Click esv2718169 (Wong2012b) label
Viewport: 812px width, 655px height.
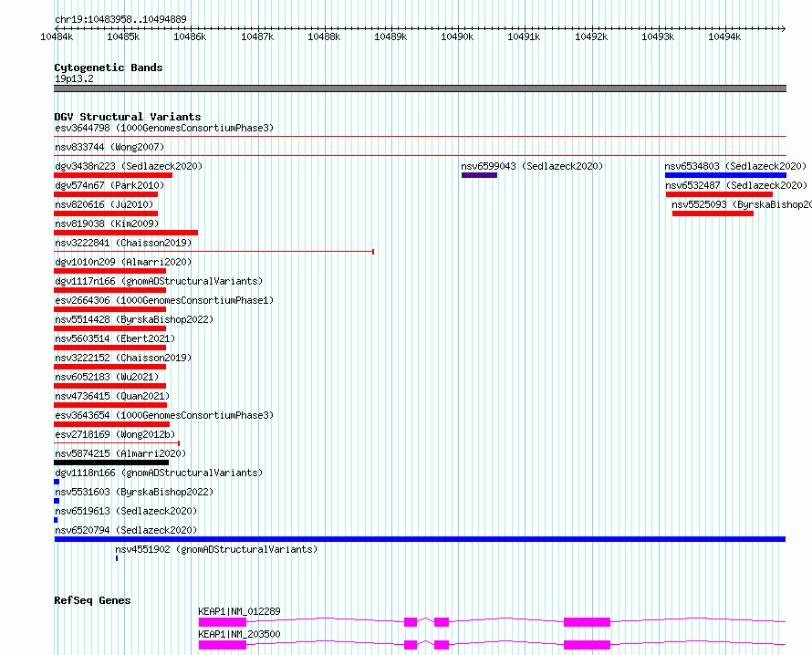coord(115,434)
